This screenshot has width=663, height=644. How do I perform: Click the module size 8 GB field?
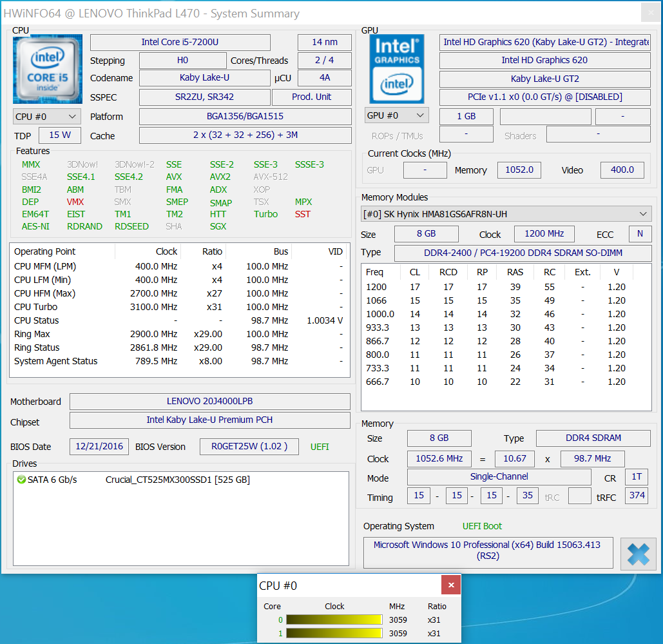click(x=427, y=234)
